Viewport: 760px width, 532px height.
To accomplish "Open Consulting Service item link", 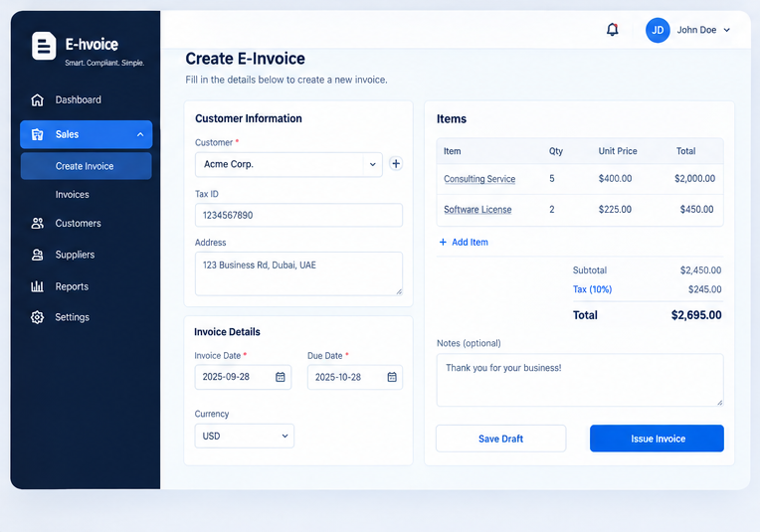I will (x=479, y=179).
